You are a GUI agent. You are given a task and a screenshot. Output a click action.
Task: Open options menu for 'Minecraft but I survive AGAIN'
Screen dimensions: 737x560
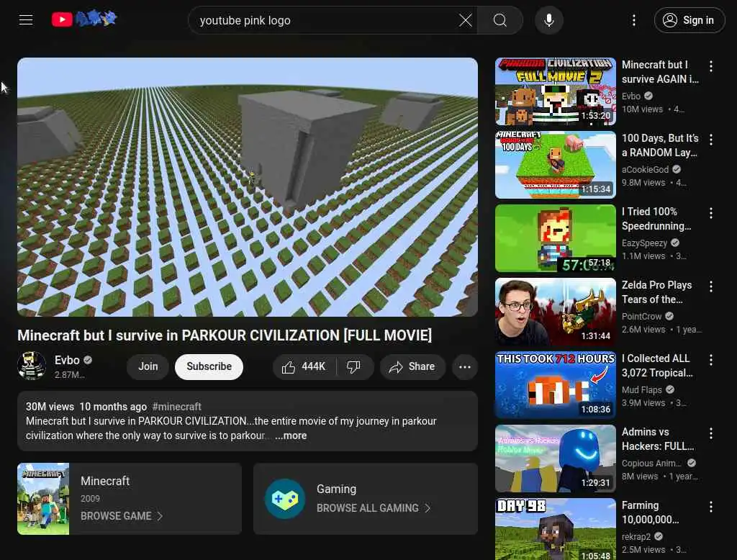[710, 66]
